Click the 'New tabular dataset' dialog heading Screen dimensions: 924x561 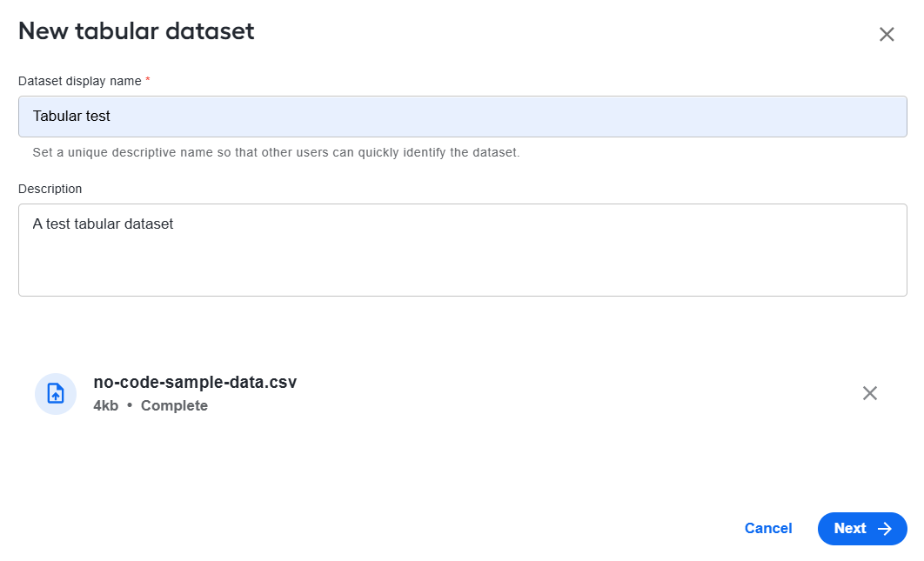tap(136, 31)
